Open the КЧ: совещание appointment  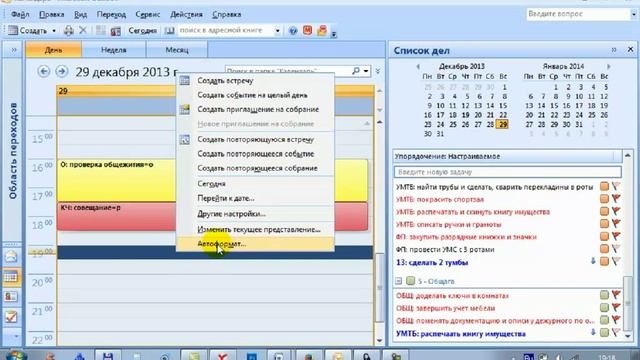116,216
